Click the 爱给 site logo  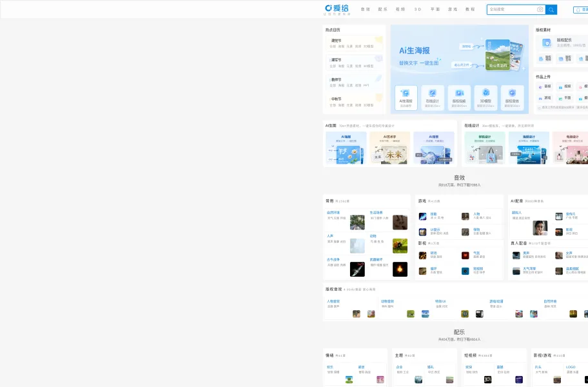coord(337,9)
